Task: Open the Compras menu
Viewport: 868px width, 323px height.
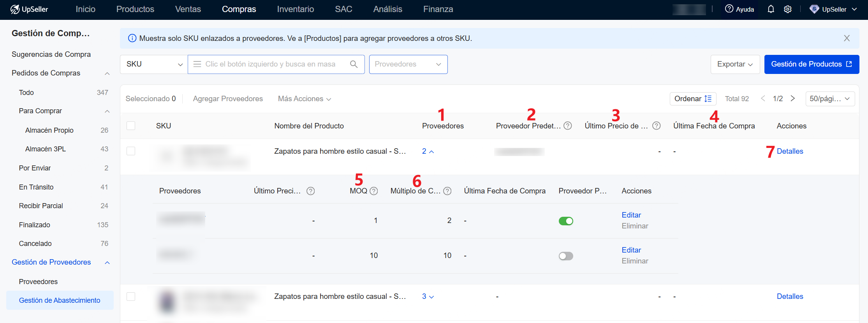Action: pos(239,9)
